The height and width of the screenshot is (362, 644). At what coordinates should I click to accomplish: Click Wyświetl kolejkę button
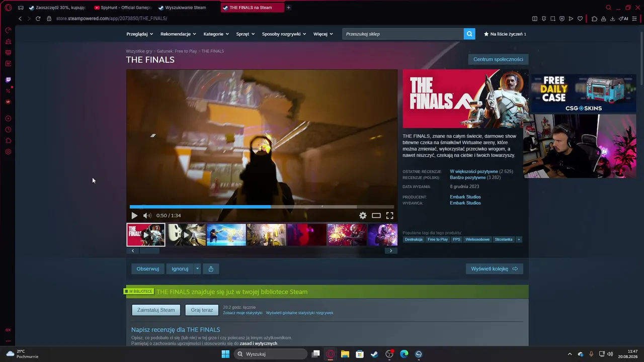pos(495,269)
